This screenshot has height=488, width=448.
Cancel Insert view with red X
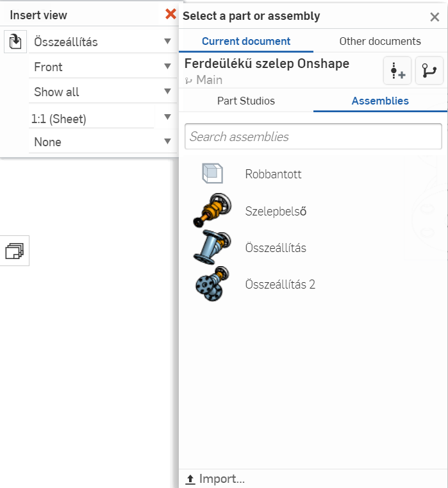tap(170, 14)
